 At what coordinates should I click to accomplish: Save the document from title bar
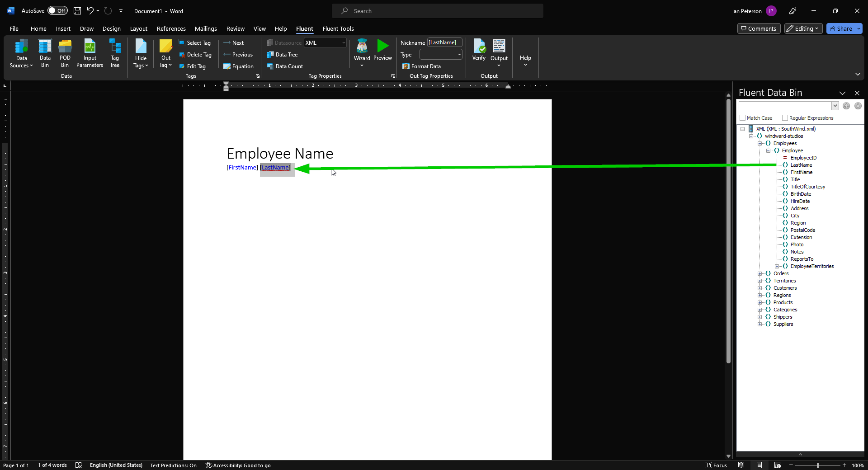coord(77,11)
